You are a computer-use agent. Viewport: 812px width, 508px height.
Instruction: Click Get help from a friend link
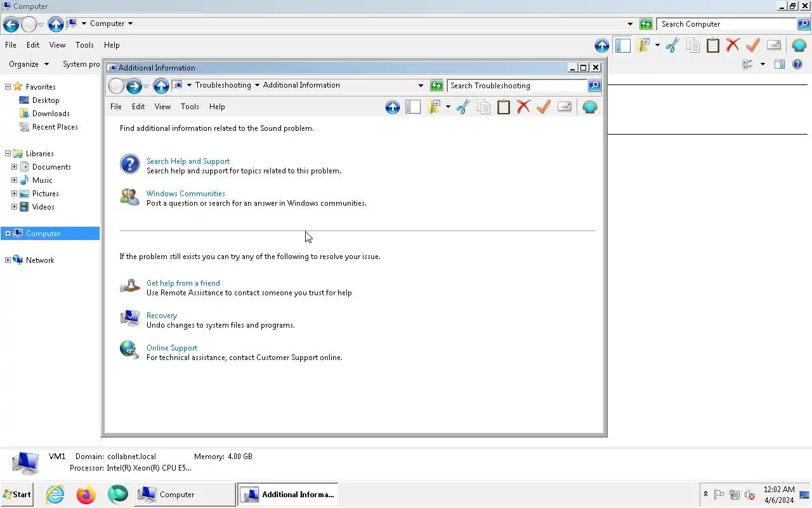pos(183,283)
